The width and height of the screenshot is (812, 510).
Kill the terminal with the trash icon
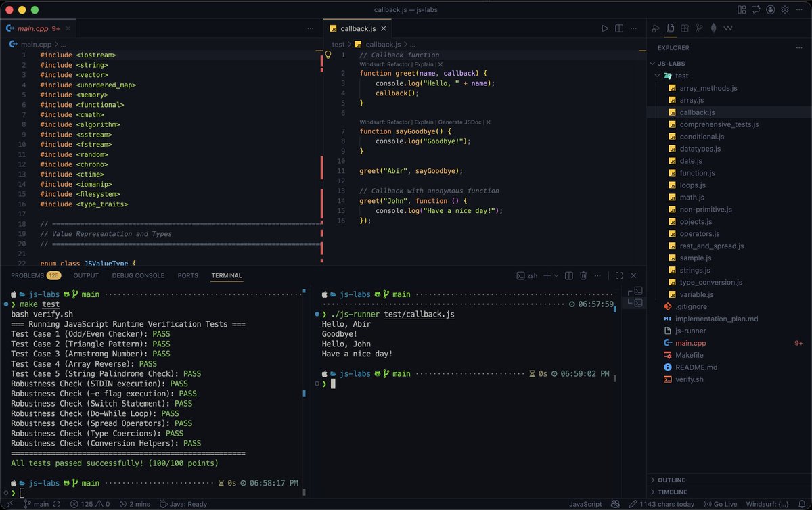click(x=583, y=275)
